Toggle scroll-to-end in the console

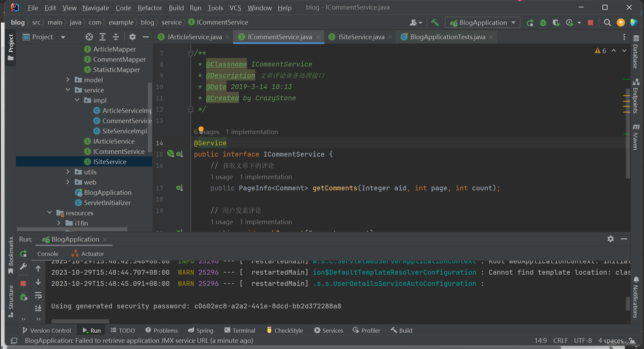(38, 308)
